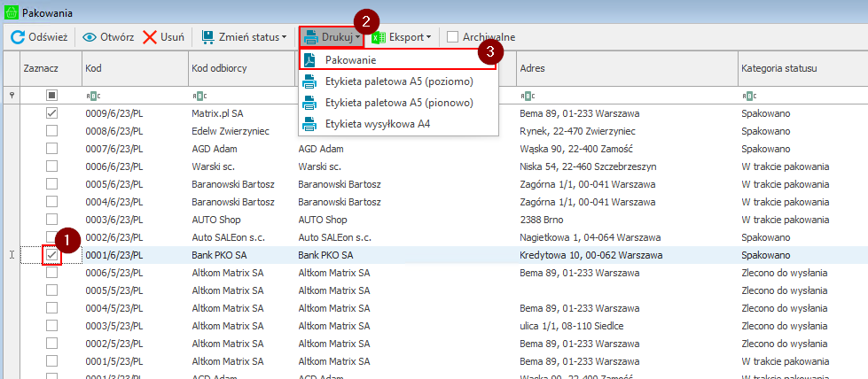
Task: Uncheck the row 0001/6/23/PL Bank PKO SA
Action: (52, 255)
